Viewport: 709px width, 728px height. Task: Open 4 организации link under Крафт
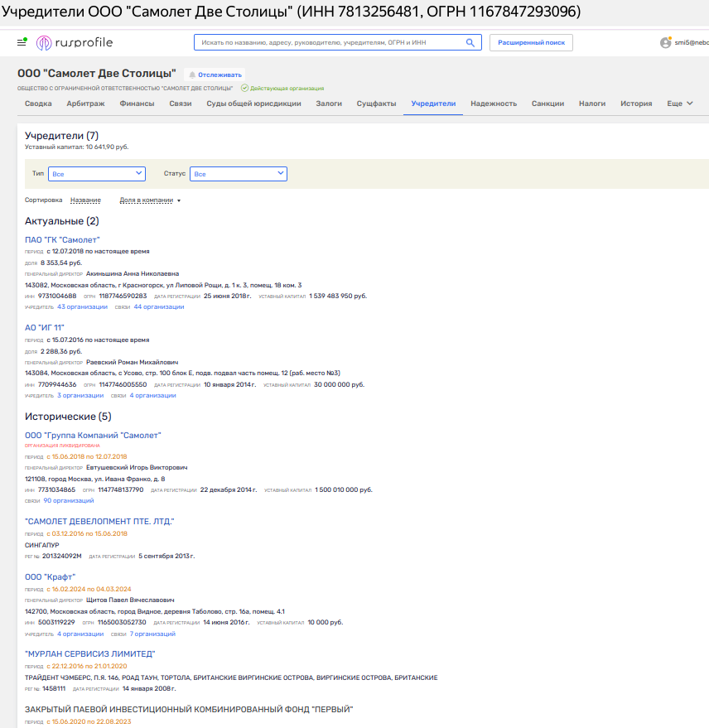pos(80,634)
